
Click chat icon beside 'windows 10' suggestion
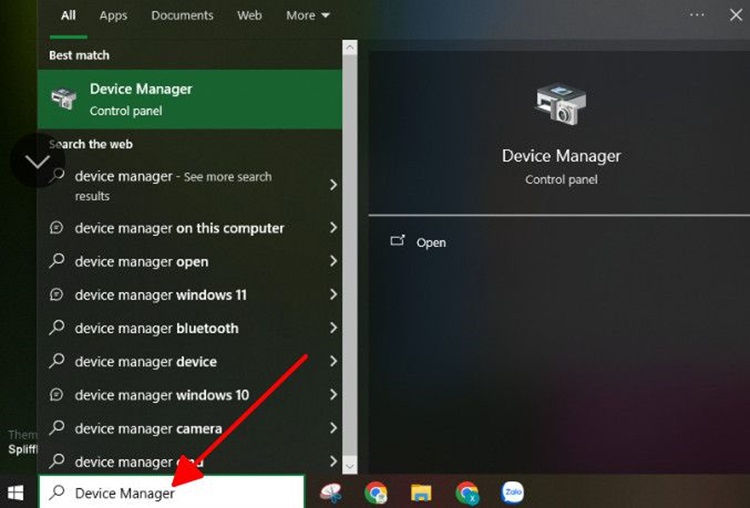[x=56, y=395]
